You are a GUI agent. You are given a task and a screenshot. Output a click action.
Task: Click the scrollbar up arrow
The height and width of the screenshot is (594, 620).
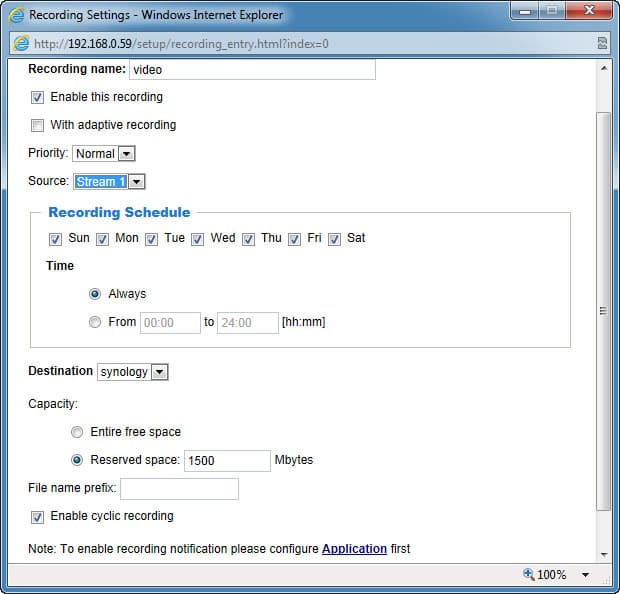pyautogui.click(x=604, y=68)
